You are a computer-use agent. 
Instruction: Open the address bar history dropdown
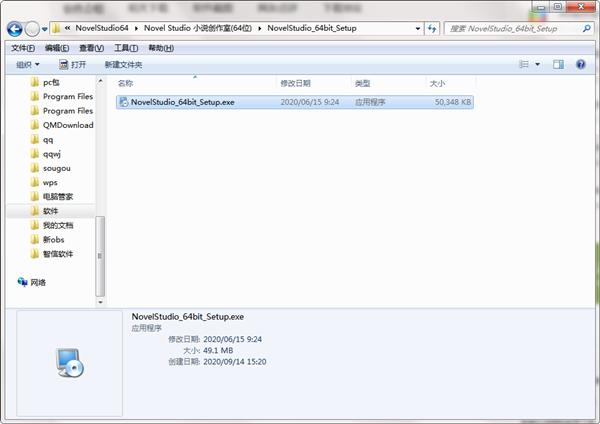coord(417,29)
